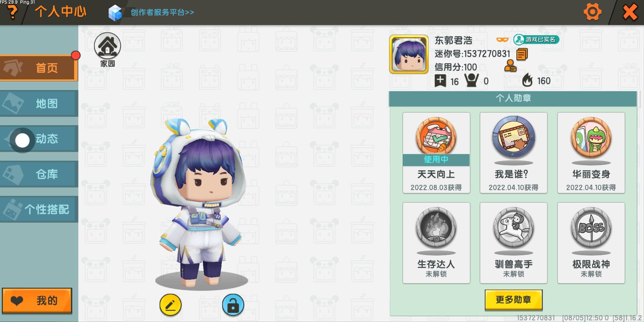Open the 家园 home icon
The image size is (644, 322).
tap(107, 49)
